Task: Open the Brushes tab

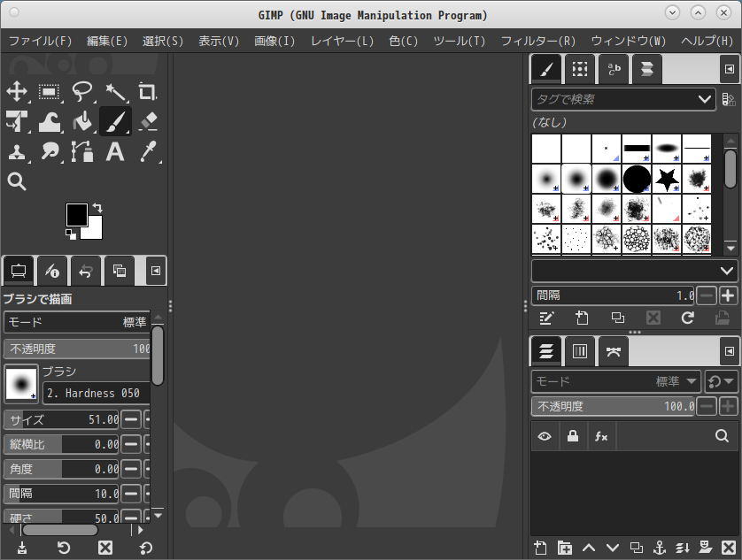Action: click(546, 70)
